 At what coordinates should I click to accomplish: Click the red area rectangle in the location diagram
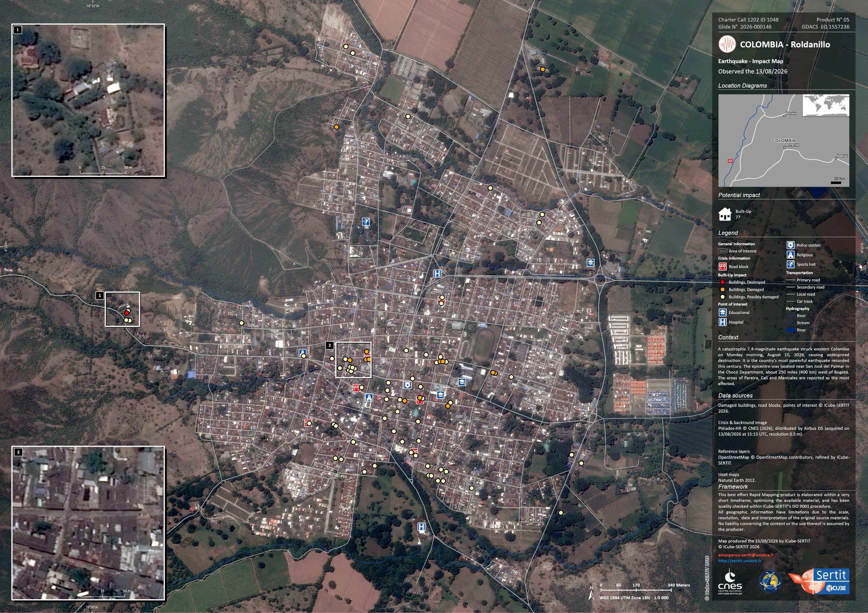click(x=730, y=161)
